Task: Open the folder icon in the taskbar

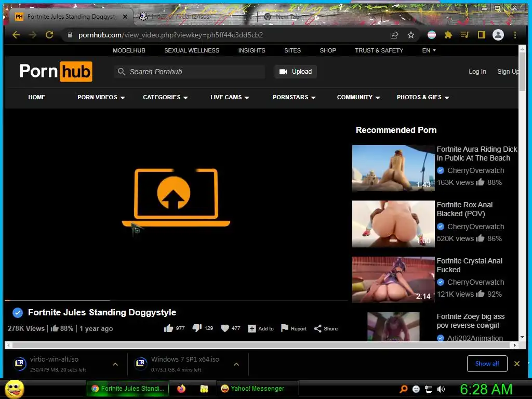Action: tap(204, 389)
